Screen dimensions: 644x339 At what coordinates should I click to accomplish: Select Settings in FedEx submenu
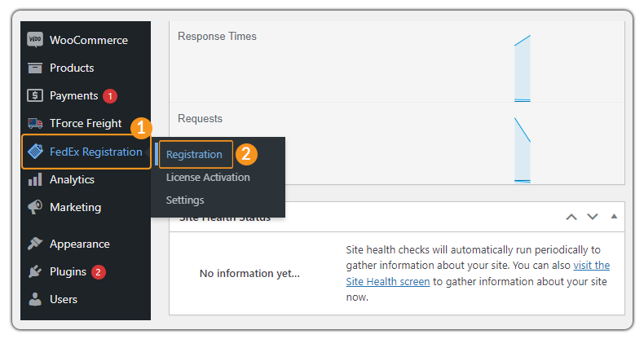(185, 200)
